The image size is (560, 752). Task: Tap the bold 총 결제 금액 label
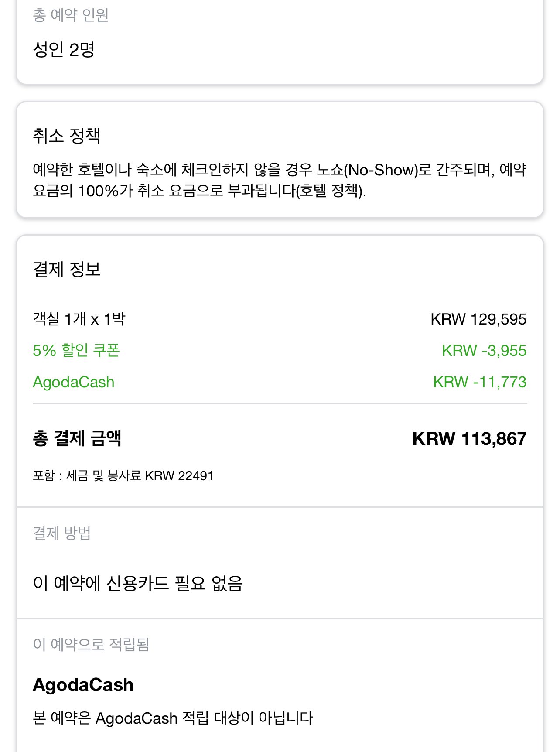pos(77,438)
